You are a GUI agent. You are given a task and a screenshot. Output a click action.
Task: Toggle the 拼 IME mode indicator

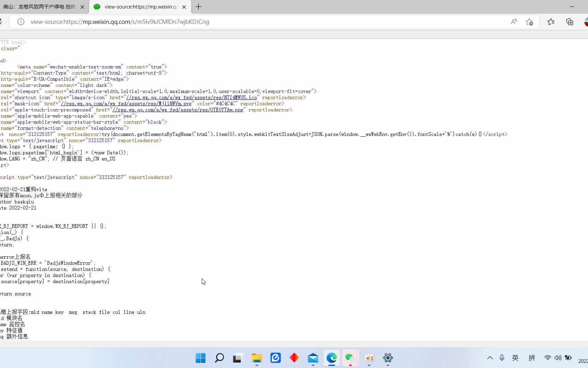(532, 358)
